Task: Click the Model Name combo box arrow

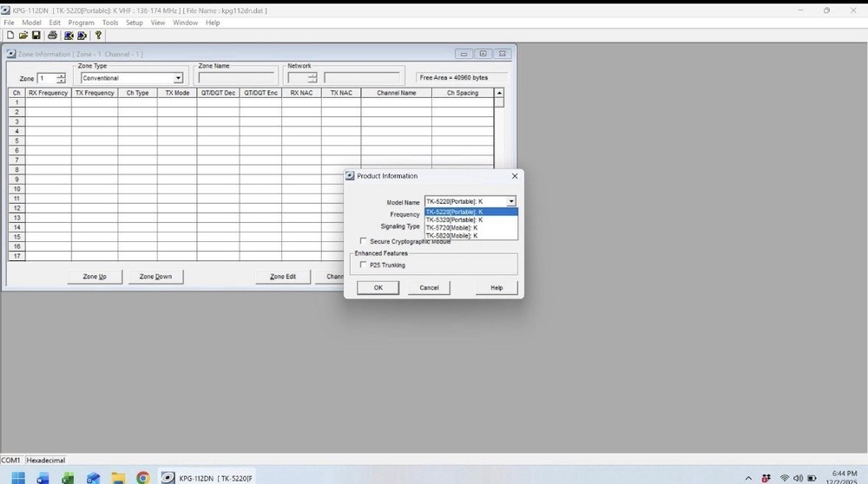Action: click(511, 201)
